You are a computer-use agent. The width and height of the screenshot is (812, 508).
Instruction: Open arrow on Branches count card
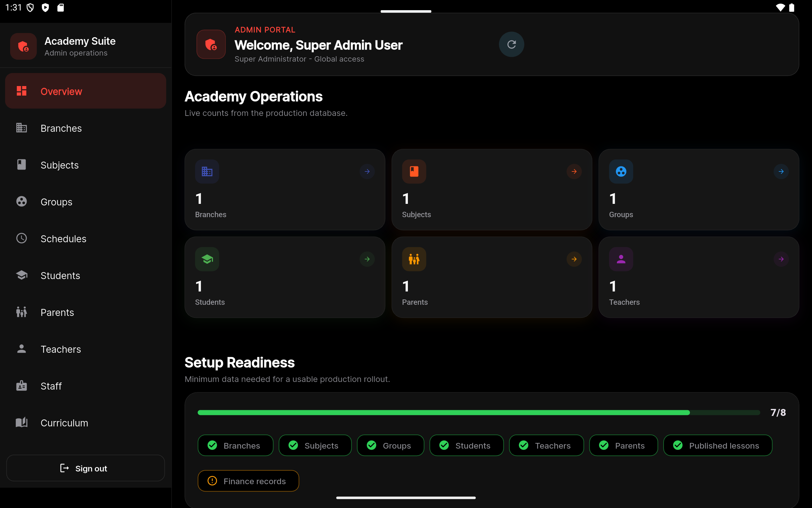pyautogui.click(x=367, y=171)
